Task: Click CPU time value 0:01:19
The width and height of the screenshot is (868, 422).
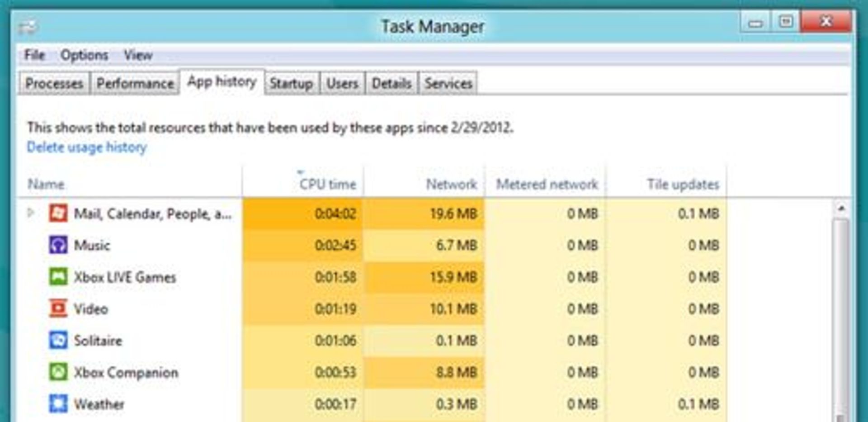Action: [335, 309]
